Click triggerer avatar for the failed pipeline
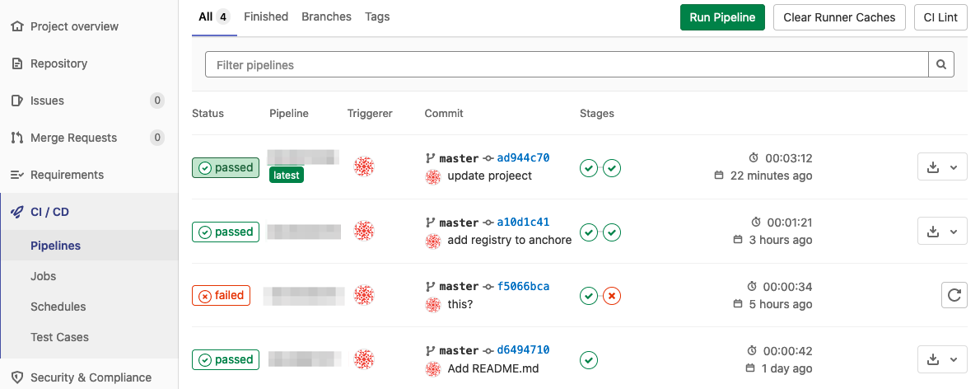980x389 pixels. pyautogui.click(x=364, y=295)
